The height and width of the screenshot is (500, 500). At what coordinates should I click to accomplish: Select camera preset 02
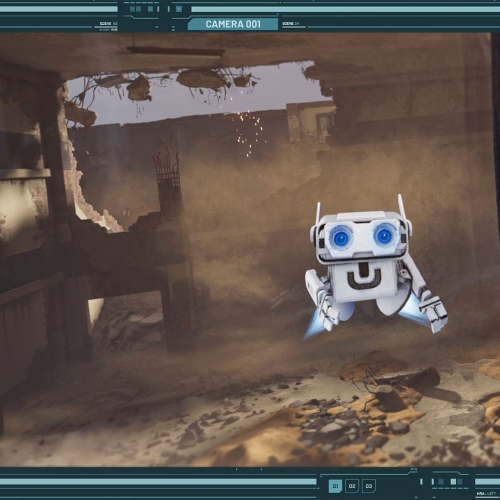pos(352,486)
